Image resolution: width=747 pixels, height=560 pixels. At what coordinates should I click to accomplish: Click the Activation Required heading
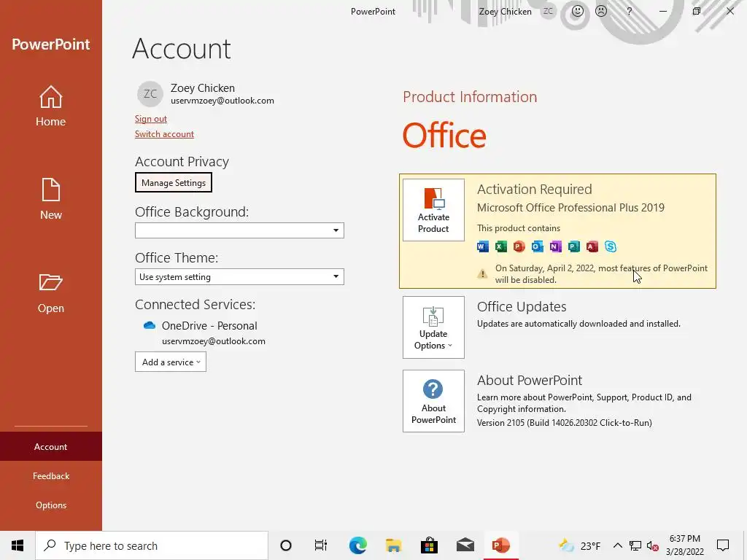(535, 190)
